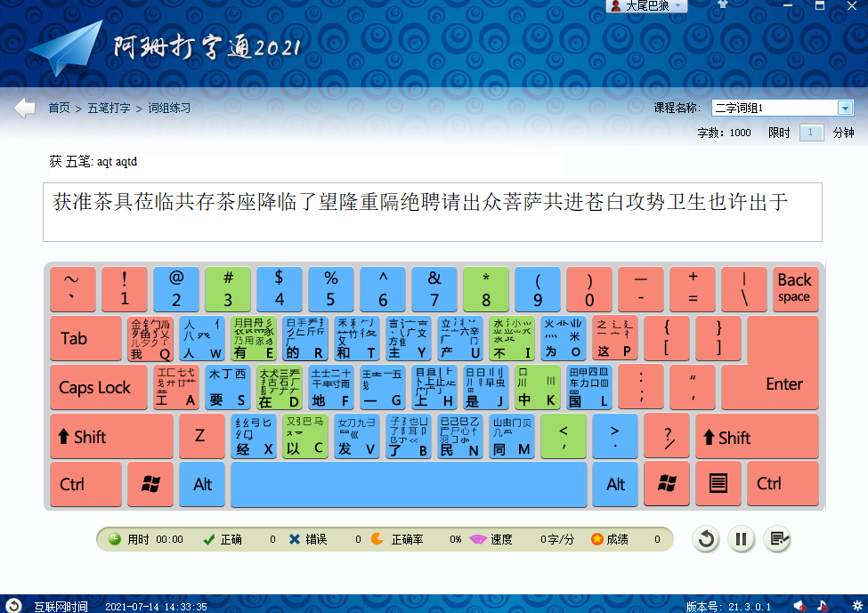The width and height of the screenshot is (868, 613).
Task: Click the space bar key
Action: [409, 484]
